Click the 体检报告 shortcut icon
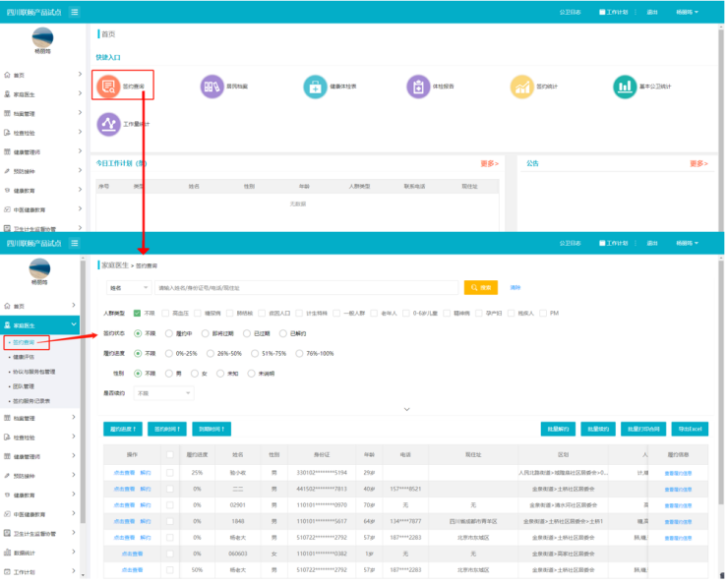The image size is (728, 584). 418,87
